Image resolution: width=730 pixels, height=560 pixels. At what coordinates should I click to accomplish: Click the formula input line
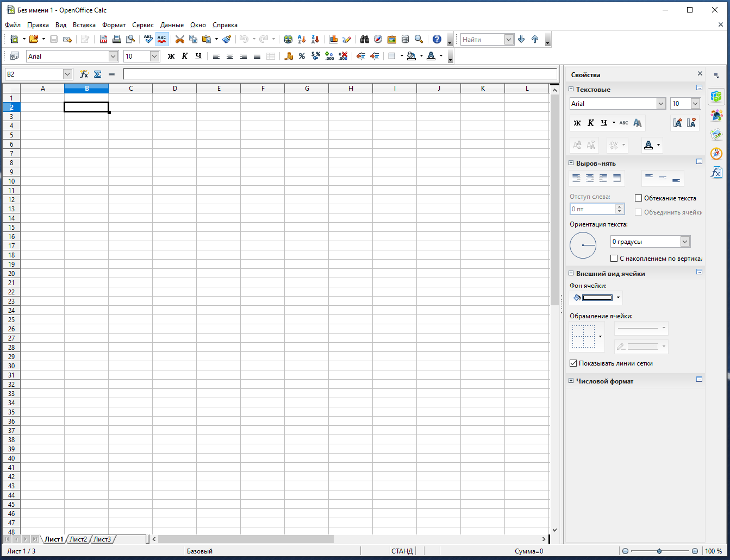[340, 74]
